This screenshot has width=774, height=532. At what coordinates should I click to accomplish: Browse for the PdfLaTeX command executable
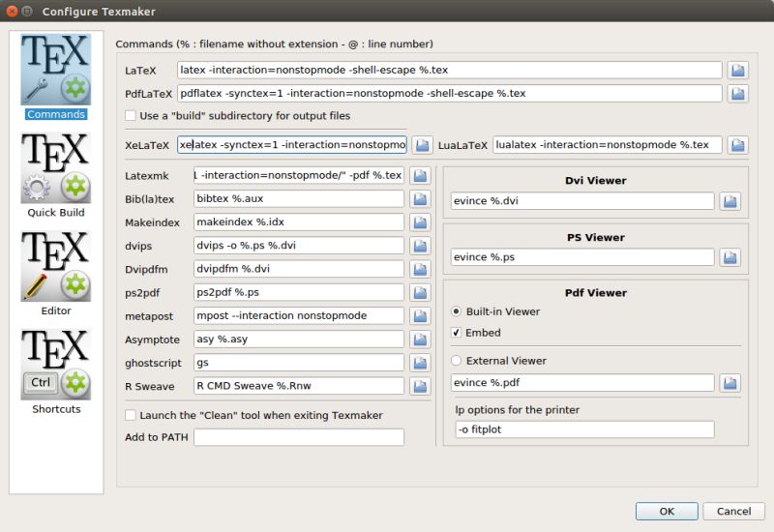pyautogui.click(x=737, y=93)
